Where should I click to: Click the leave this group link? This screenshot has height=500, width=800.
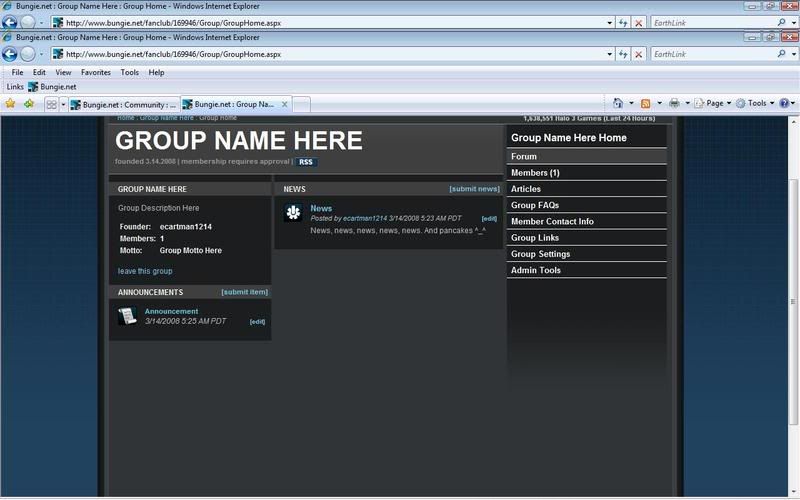[145, 271]
